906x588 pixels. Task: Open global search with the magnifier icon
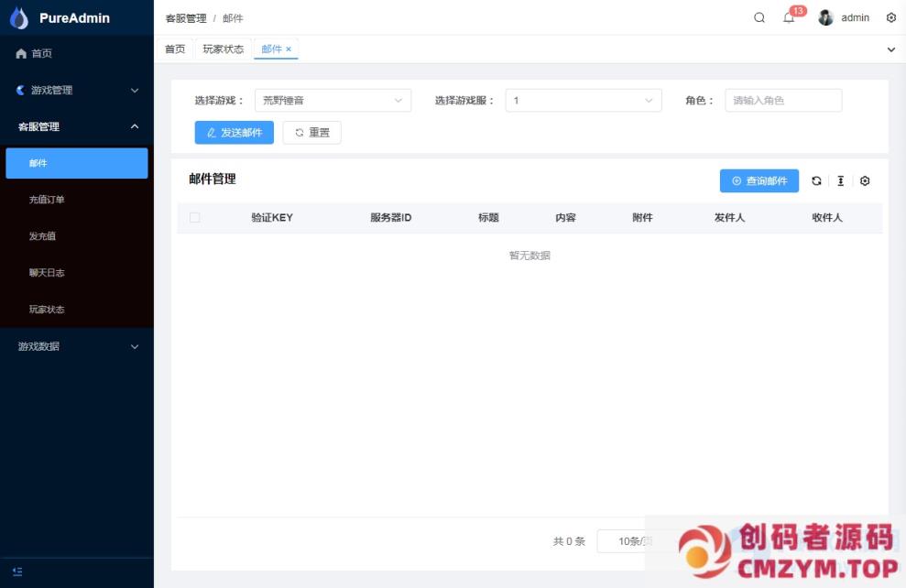point(759,17)
